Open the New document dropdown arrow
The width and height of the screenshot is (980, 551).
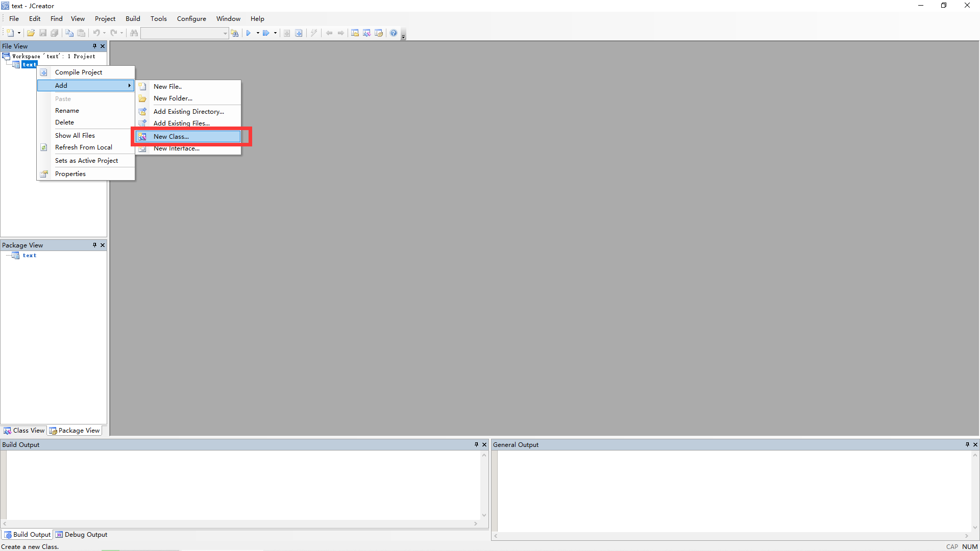(x=19, y=33)
